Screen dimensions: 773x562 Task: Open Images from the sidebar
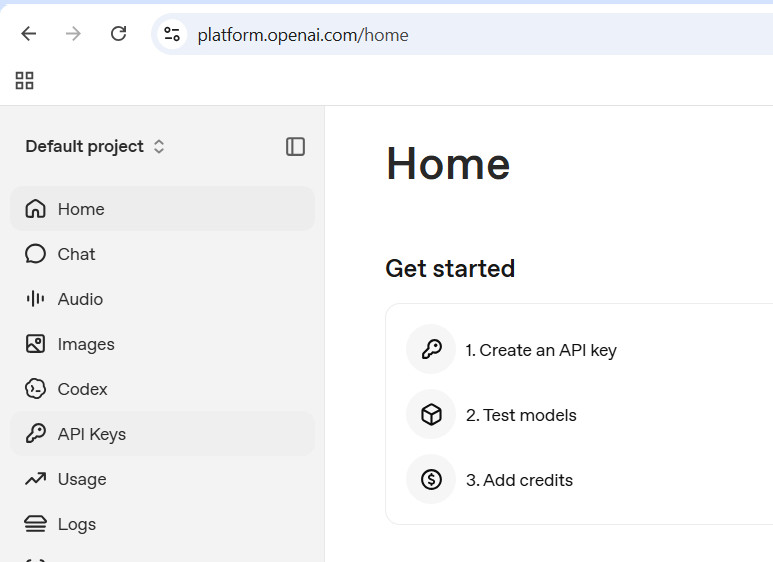tap(162, 344)
